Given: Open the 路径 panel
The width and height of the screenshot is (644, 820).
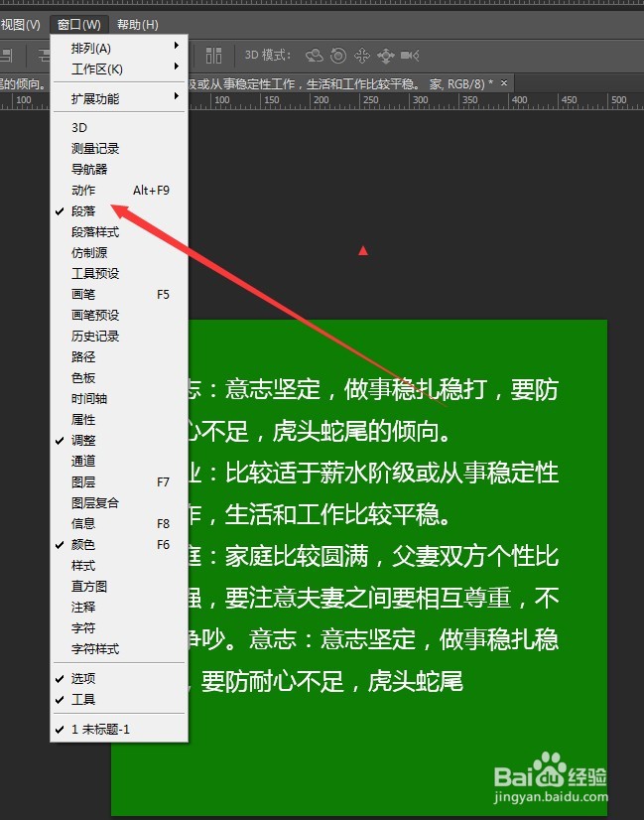Looking at the screenshot, I should click(120, 357).
